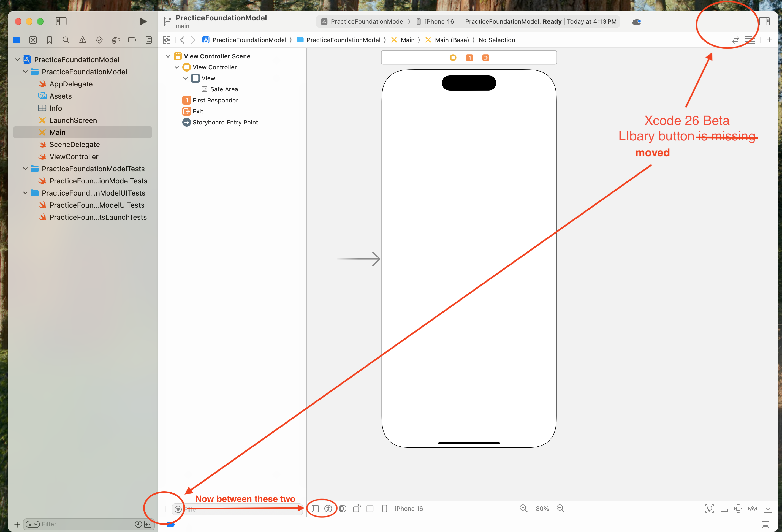Open the find navigator magnifier tab
This screenshot has width=782, height=532.
[x=66, y=40]
